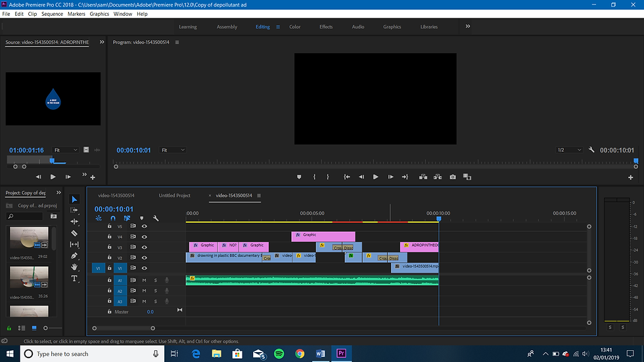
Task: Click the Graphic clip on track V4
Action: pyautogui.click(x=323, y=237)
